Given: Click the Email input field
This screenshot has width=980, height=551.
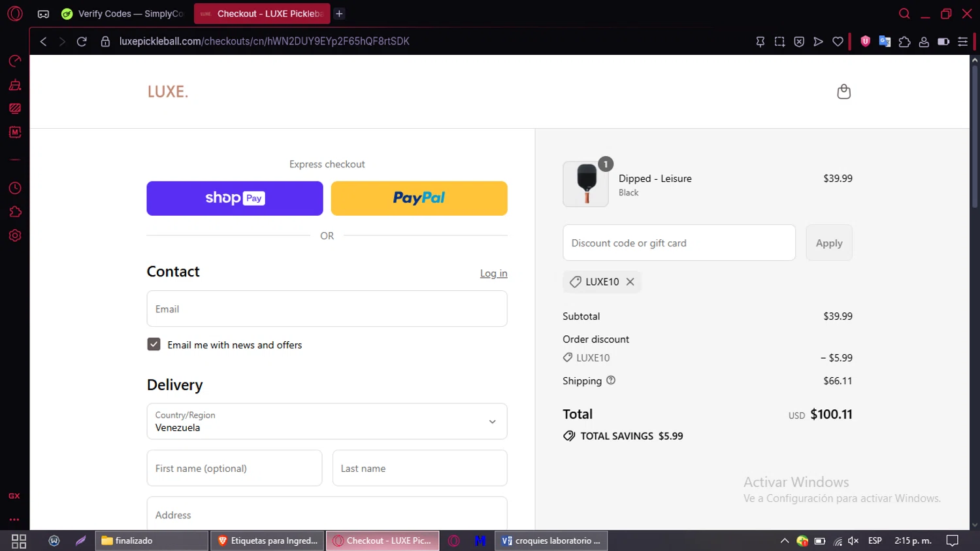Looking at the screenshot, I should 327,309.
